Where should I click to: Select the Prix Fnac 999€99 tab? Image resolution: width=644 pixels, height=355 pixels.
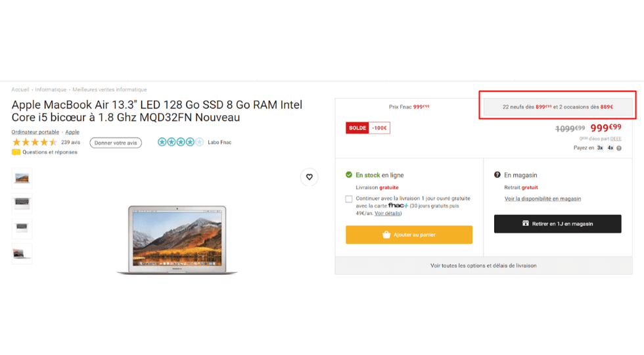pyautogui.click(x=409, y=106)
